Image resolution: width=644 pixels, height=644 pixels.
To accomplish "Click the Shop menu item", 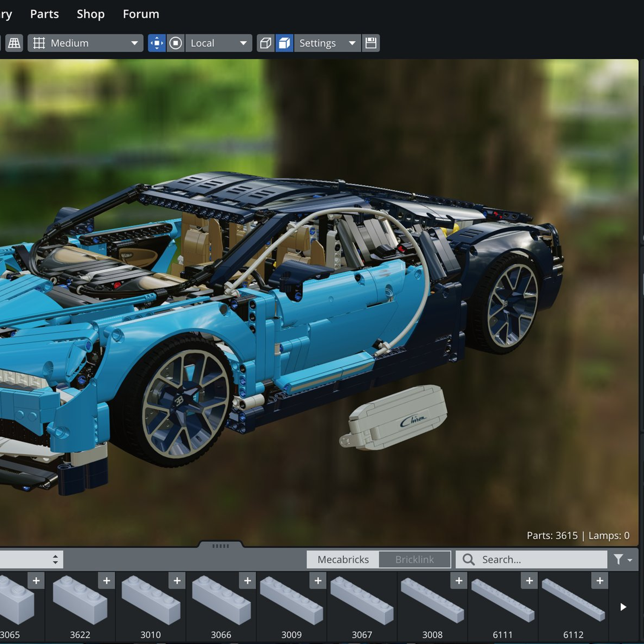I will tap(90, 14).
